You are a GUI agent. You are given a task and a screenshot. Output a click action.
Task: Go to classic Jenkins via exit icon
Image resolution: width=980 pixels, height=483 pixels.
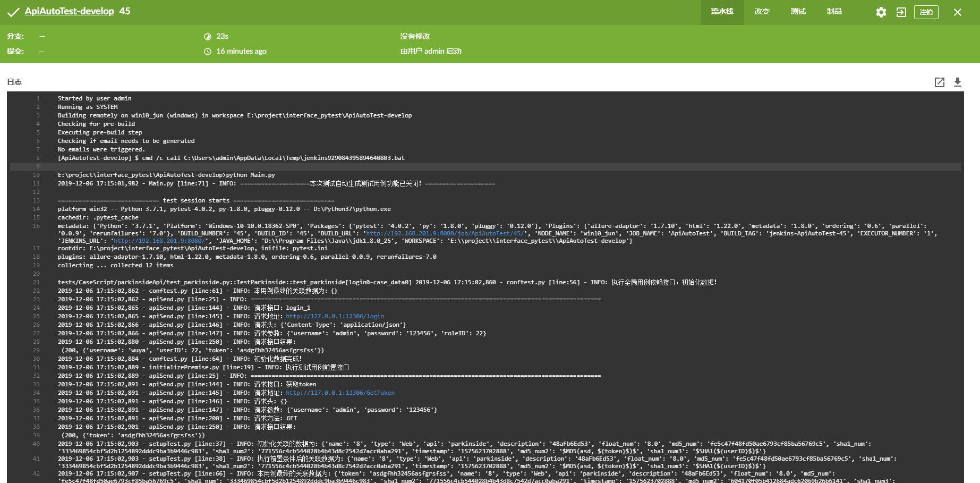(x=901, y=12)
